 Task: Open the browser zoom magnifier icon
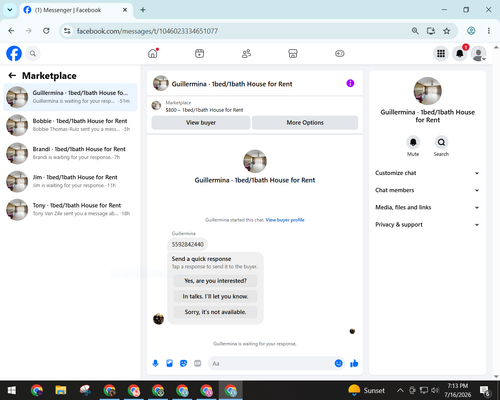pyautogui.click(x=415, y=31)
